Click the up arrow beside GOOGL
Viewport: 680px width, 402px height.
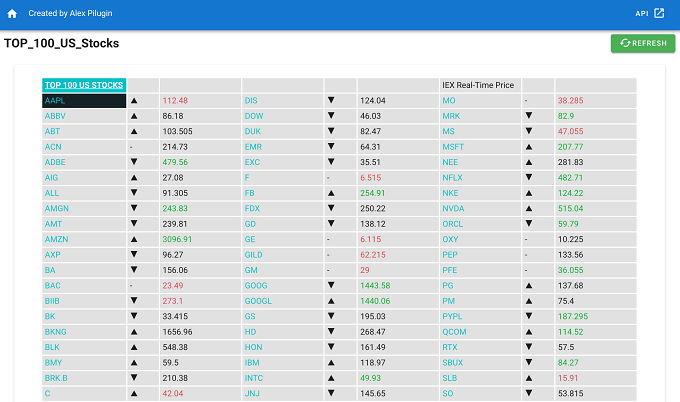331,301
